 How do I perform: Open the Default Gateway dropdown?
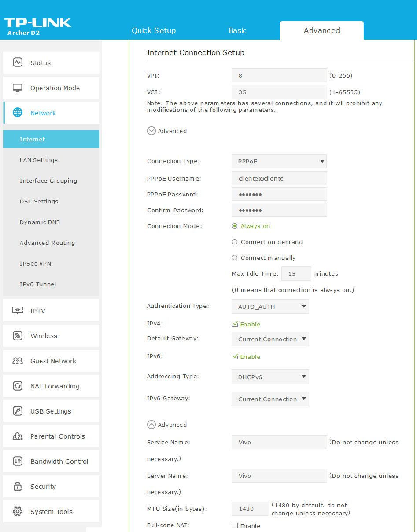coord(270,339)
